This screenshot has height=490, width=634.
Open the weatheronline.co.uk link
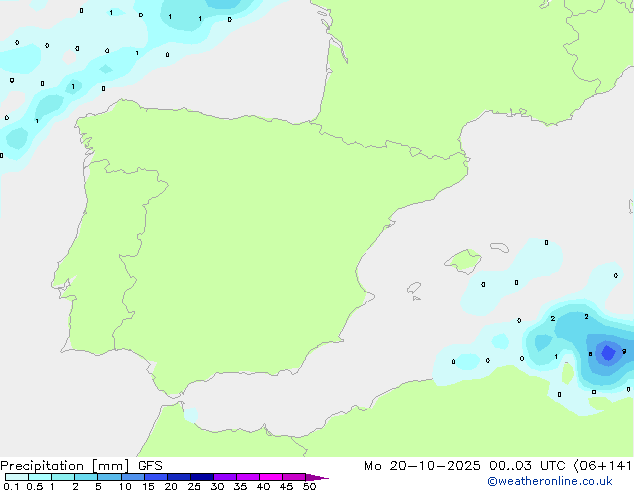click(550, 481)
